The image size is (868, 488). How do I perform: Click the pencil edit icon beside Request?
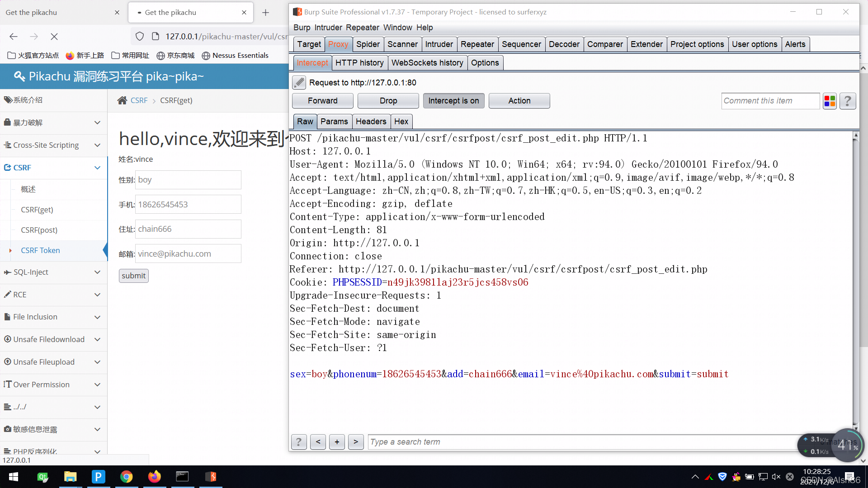(299, 83)
